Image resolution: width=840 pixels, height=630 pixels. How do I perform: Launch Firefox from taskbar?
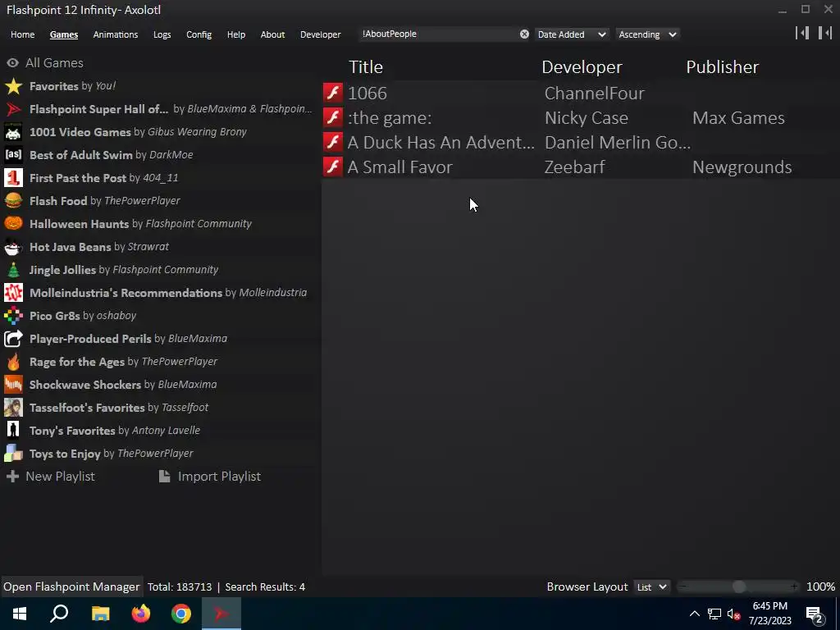click(141, 614)
